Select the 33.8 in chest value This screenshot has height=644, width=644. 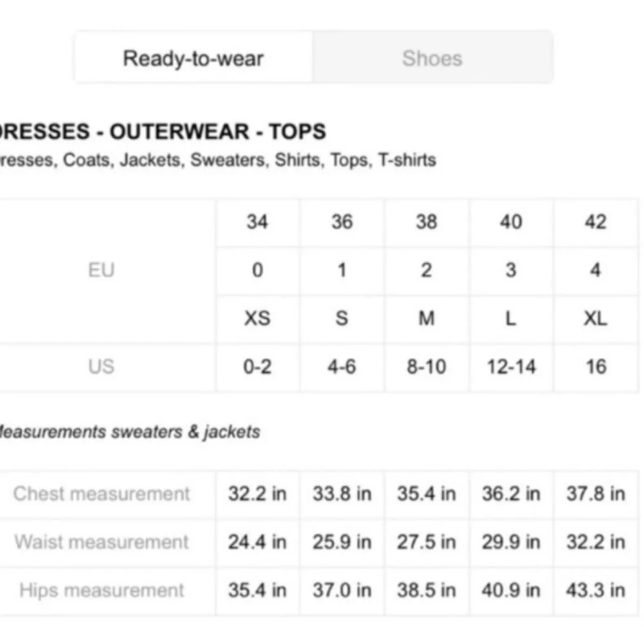[342, 494]
